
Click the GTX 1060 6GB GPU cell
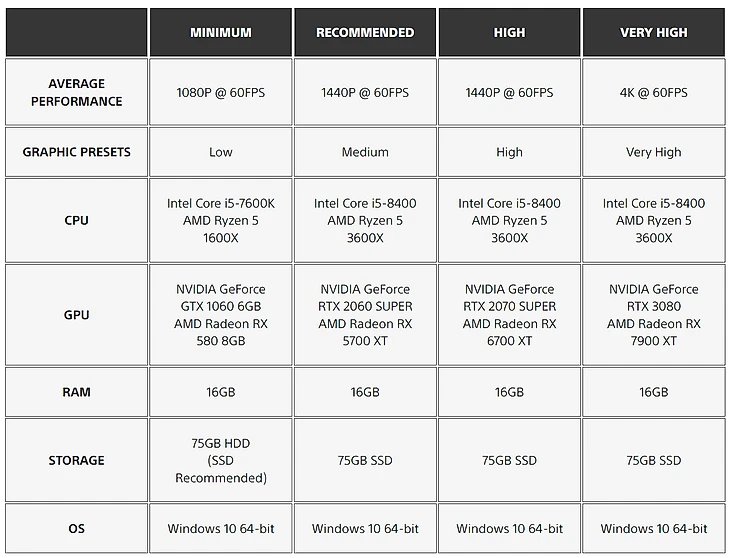220,315
